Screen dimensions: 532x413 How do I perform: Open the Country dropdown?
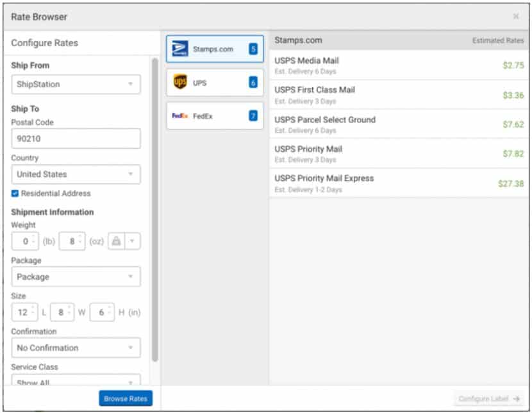(x=76, y=174)
